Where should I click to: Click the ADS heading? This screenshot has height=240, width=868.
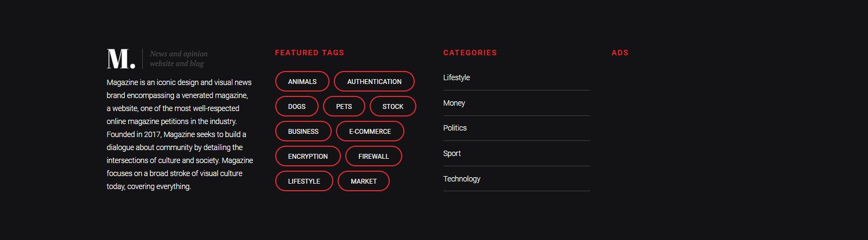[x=620, y=53]
